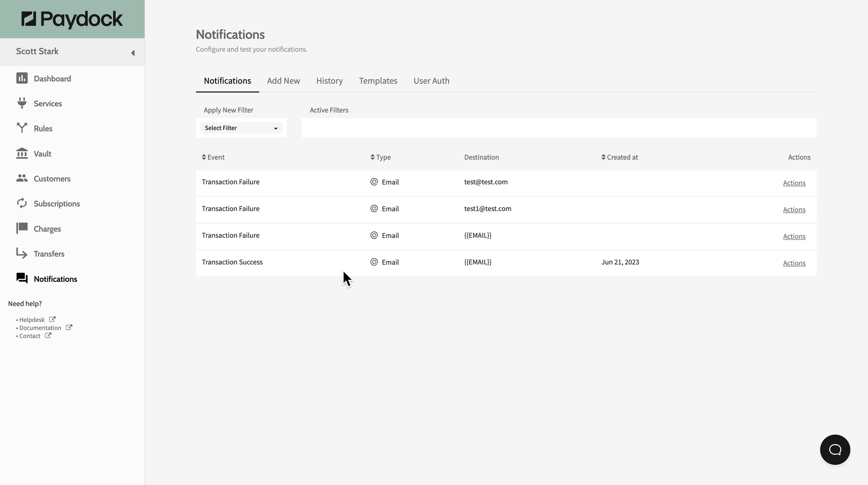Open the Templates tab
Screen dimensions: 868x485
[x=378, y=81]
